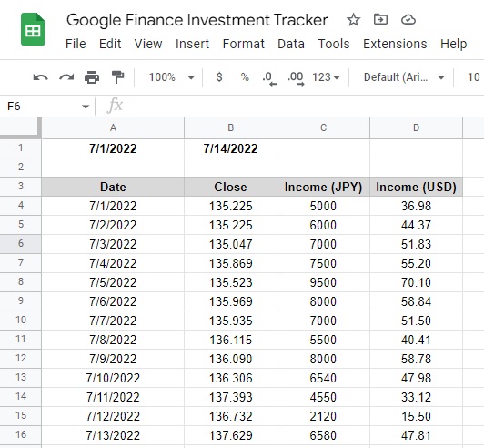Open the Format menu
Screen dimensions: 484x448
tap(243, 44)
